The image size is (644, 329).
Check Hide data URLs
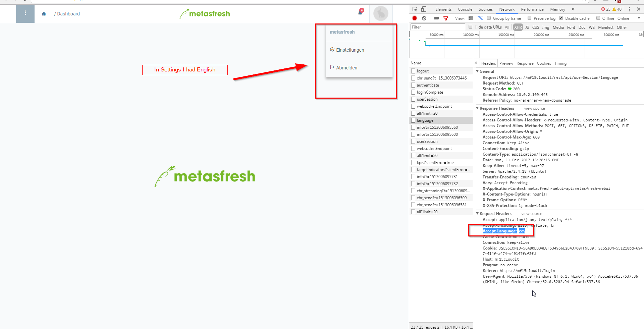point(471,27)
